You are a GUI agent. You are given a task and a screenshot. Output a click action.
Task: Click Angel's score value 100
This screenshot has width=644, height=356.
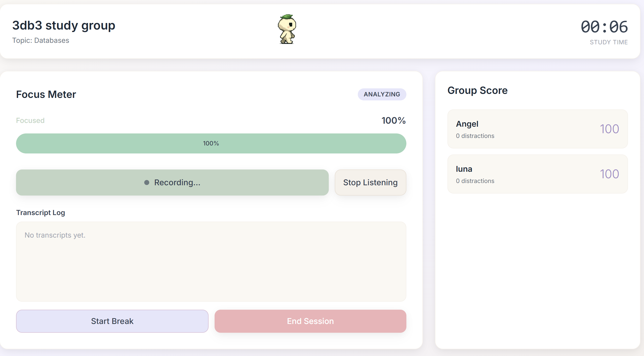(609, 129)
